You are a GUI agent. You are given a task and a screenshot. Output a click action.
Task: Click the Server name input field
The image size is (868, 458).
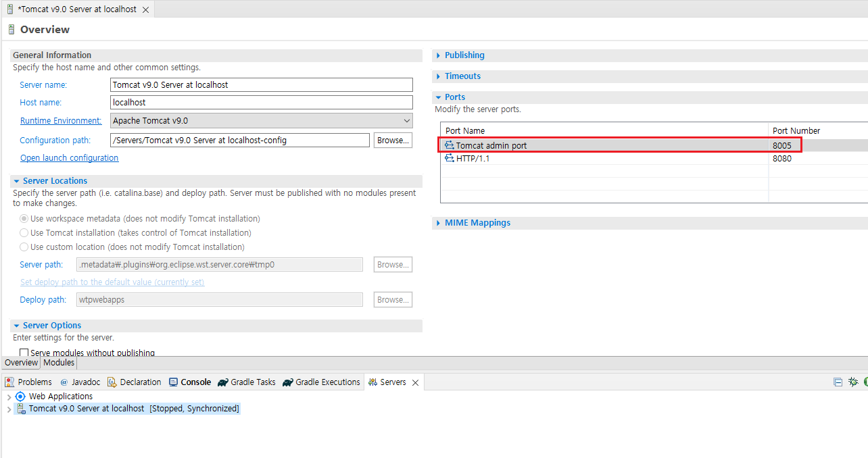point(262,85)
